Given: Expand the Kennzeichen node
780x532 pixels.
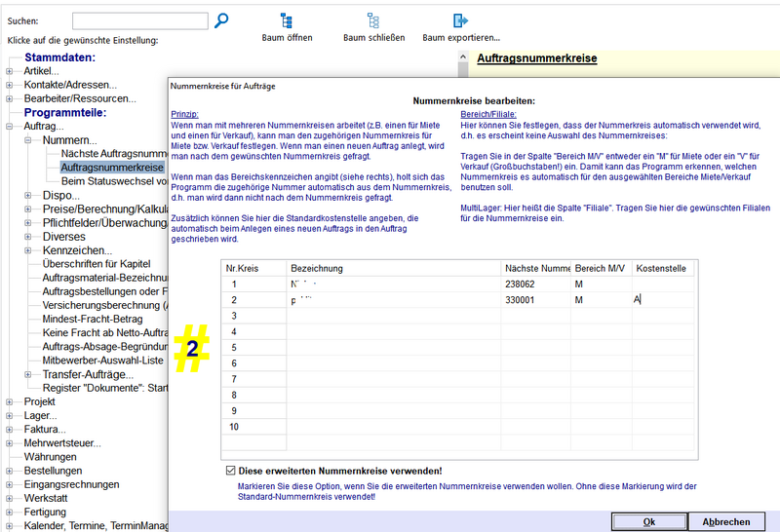Looking at the screenshot, I should click(x=28, y=250).
